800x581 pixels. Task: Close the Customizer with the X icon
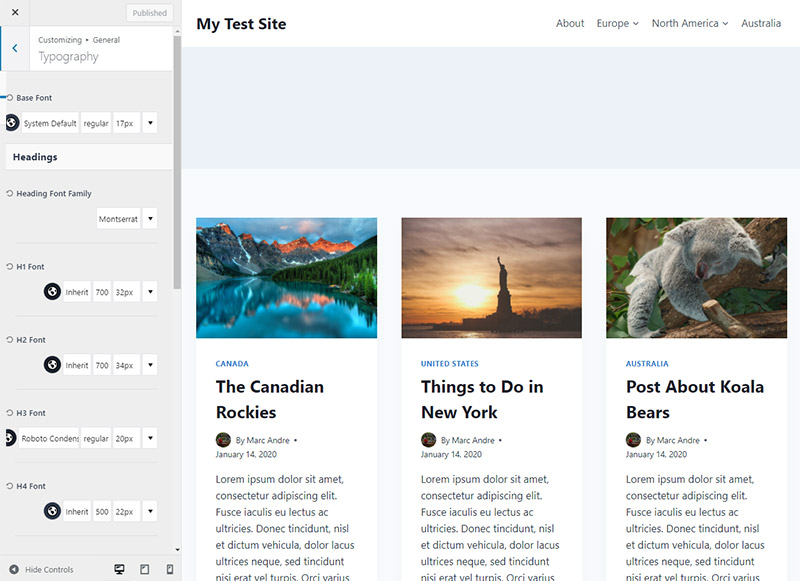15,12
